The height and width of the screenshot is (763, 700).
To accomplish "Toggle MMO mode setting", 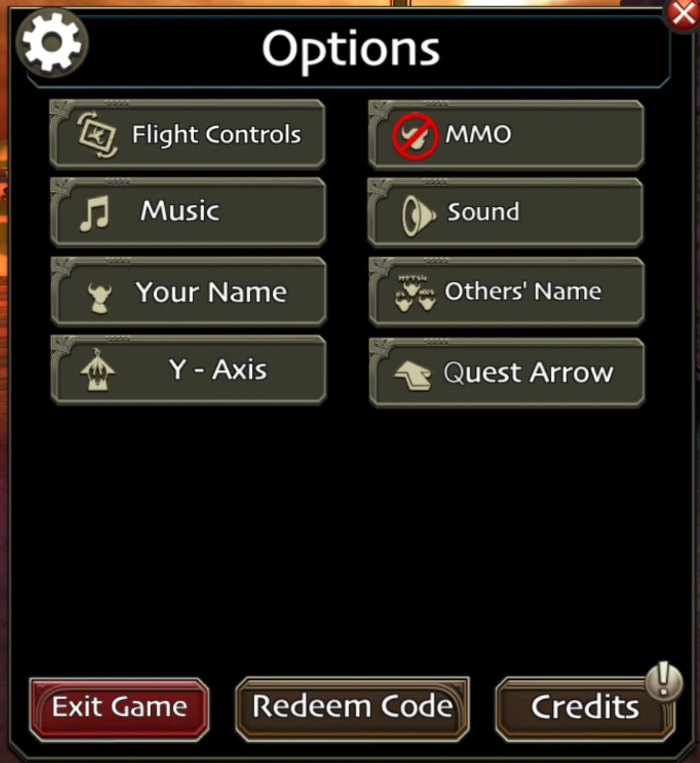I will tap(506, 135).
